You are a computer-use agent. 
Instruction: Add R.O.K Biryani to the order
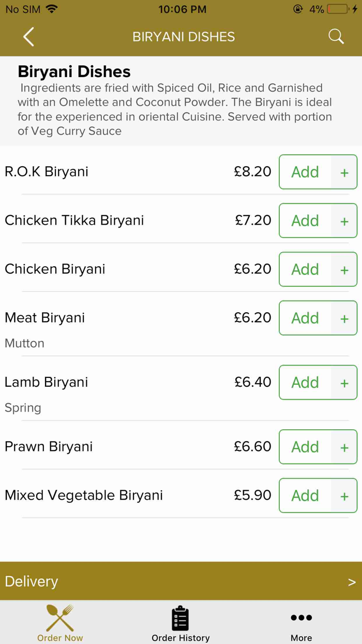tap(305, 172)
